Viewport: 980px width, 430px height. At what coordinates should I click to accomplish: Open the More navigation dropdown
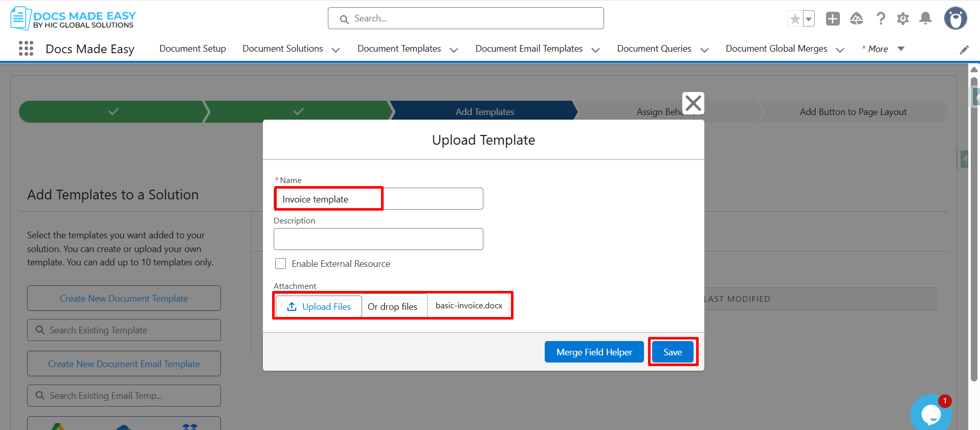tap(883, 49)
